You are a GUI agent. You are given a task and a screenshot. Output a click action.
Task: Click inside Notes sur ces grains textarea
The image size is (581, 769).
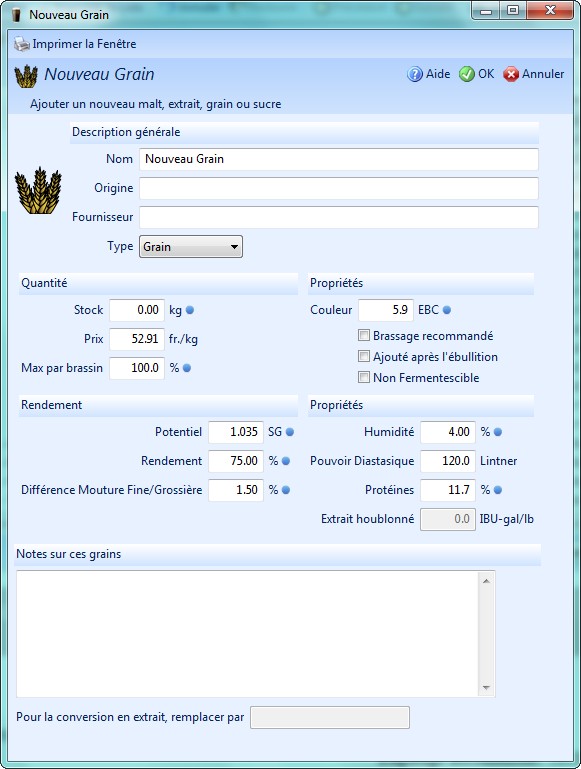tap(247, 634)
